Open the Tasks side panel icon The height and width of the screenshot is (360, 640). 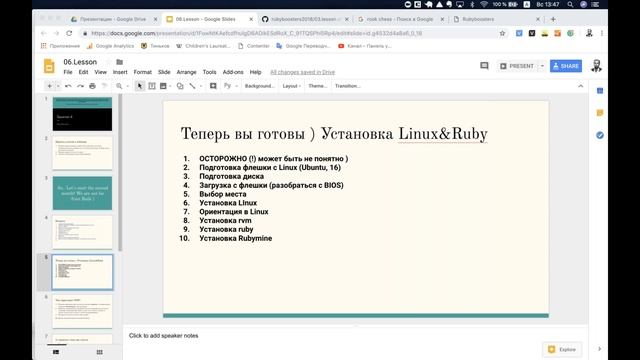click(600, 135)
